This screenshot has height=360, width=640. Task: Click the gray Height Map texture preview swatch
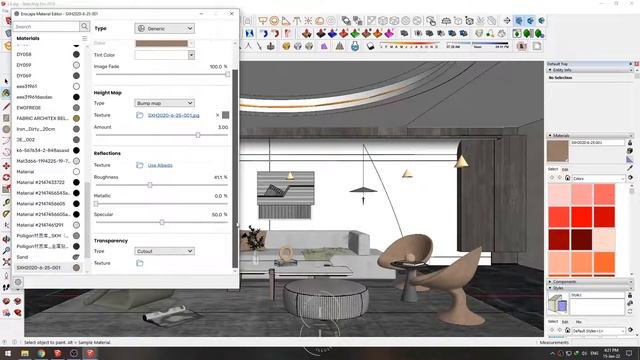225,115
